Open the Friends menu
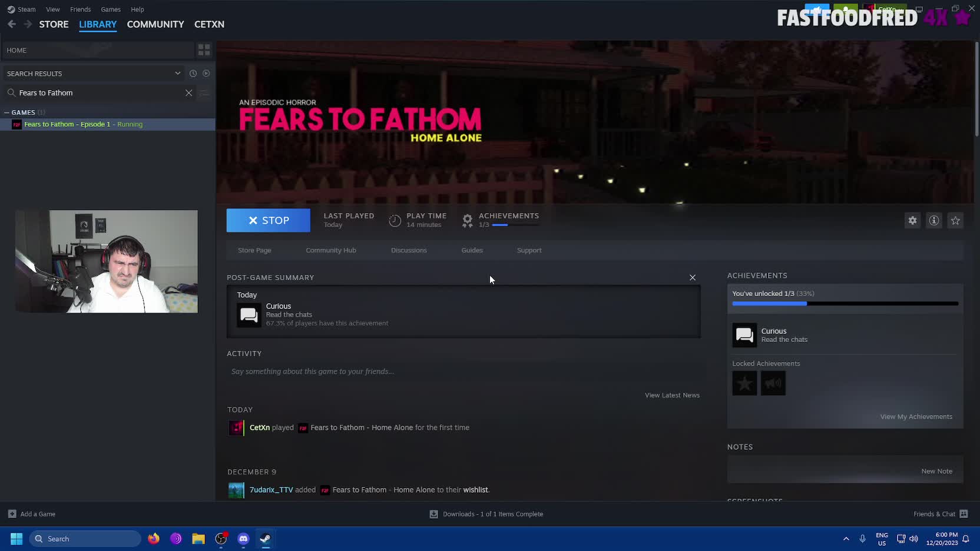Image resolution: width=980 pixels, height=551 pixels. 80,9
